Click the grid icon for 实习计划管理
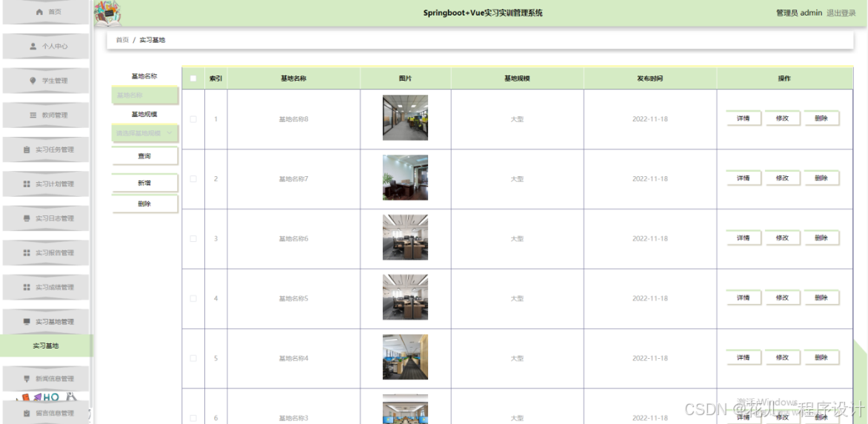Screen dimensions: 868x424 coord(27,184)
